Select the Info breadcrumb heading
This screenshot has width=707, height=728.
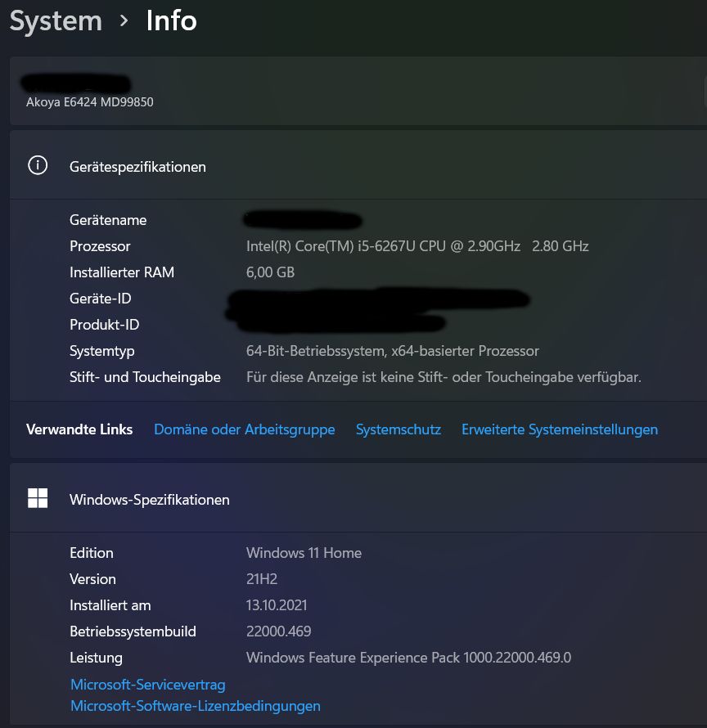point(171,20)
